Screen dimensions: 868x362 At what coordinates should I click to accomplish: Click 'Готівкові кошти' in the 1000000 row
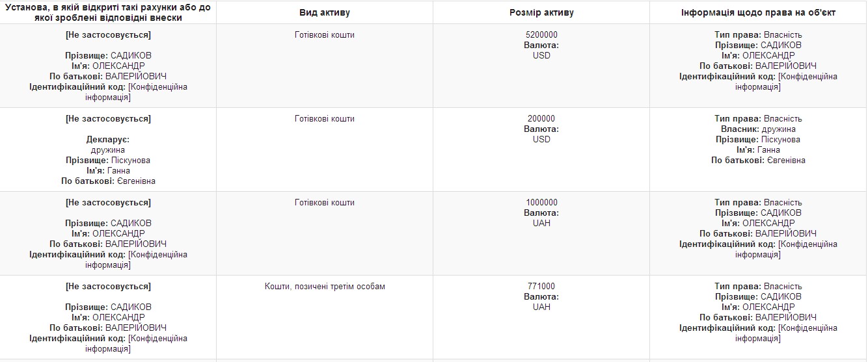pyautogui.click(x=325, y=202)
